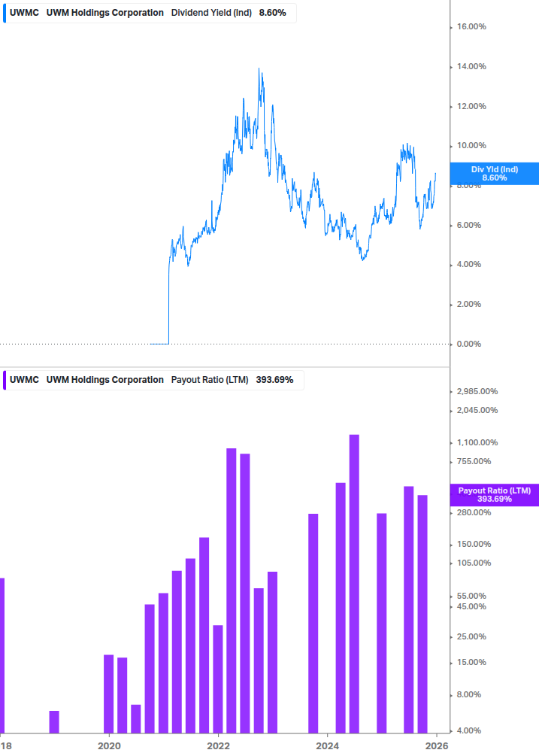Click the 4.00% payout axis label at the bottom
This screenshot has width=539, height=756.
coord(468,731)
